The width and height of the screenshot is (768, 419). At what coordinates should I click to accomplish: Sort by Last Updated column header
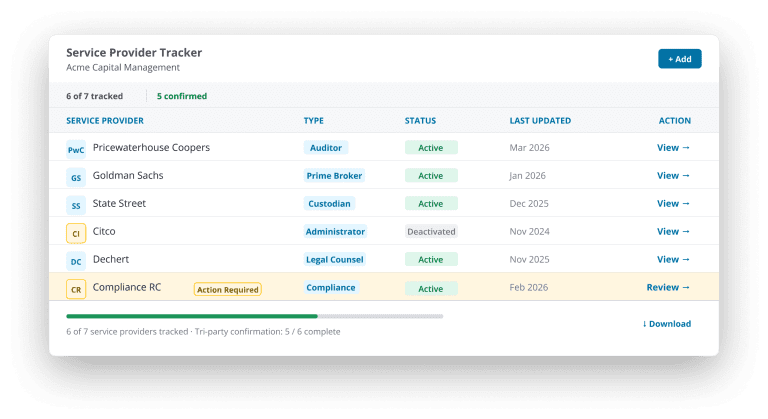coord(540,121)
